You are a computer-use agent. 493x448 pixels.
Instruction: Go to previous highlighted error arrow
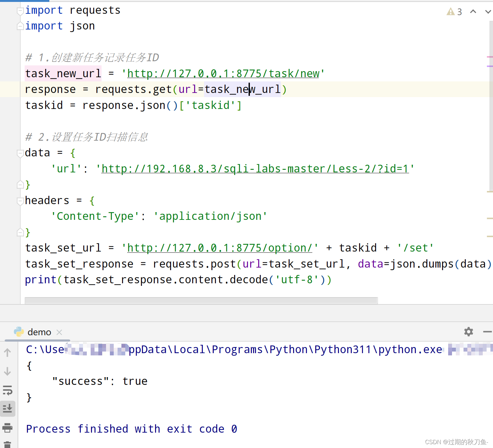click(473, 12)
